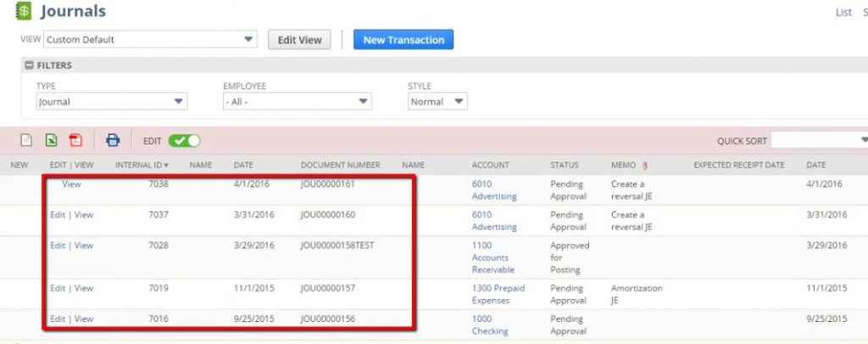Open the List link at top right

pyautogui.click(x=843, y=12)
